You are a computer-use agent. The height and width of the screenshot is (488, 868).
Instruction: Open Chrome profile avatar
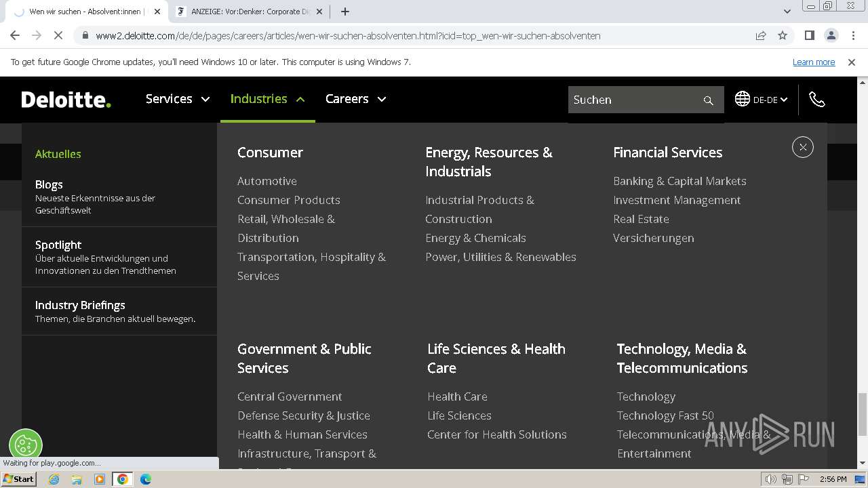[831, 35]
